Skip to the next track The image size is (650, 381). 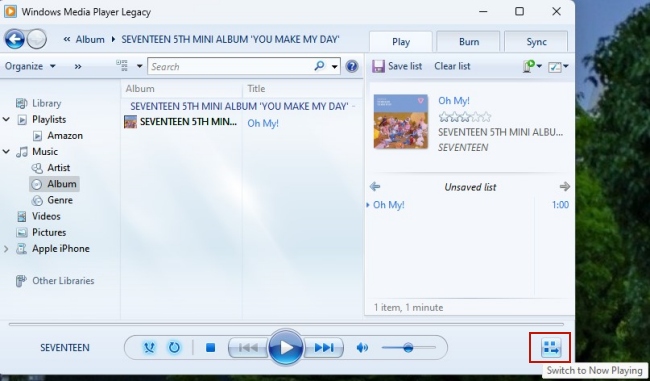pos(324,347)
